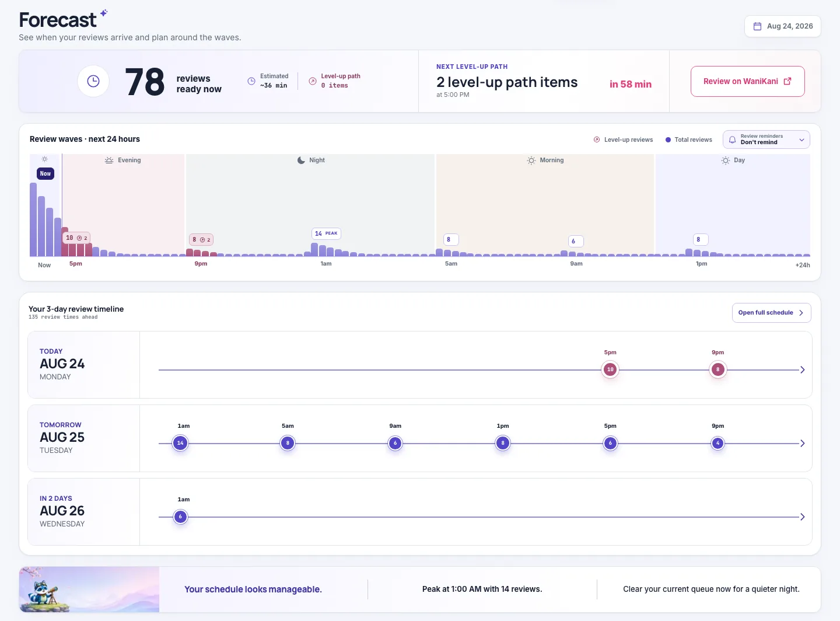
Task: Open full schedule
Action: [x=771, y=313]
